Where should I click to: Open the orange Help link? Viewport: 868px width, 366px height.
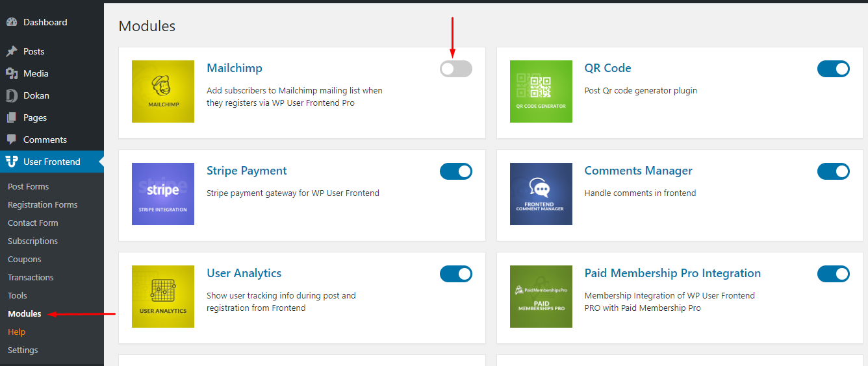(17, 332)
